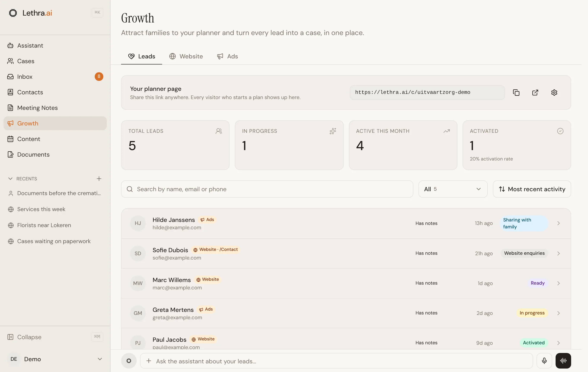Open the Assistant sidebar item
This screenshot has width=588, height=372.
[55, 45]
